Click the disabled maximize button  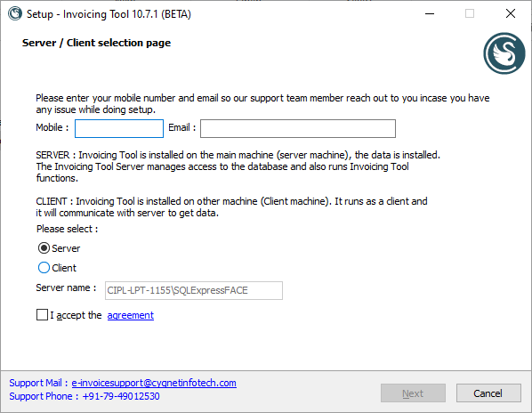click(470, 14)
